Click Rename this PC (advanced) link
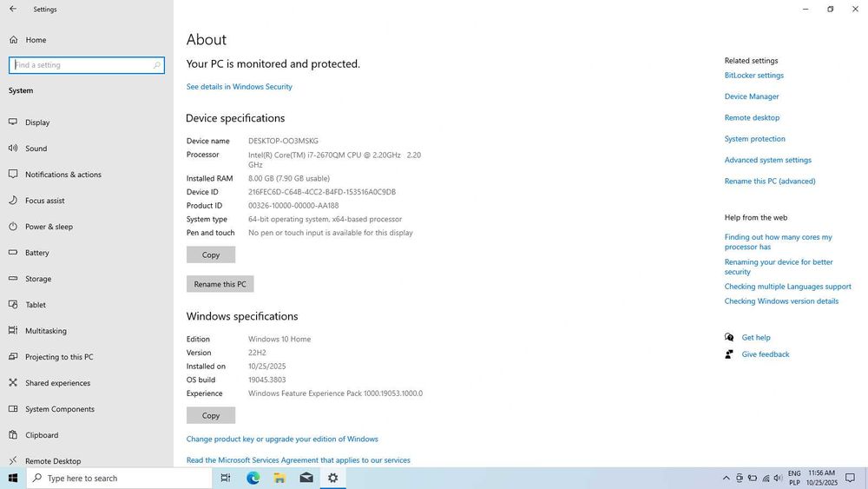The height and width of the screenshot is (489, 868). (x=769, y=181)
